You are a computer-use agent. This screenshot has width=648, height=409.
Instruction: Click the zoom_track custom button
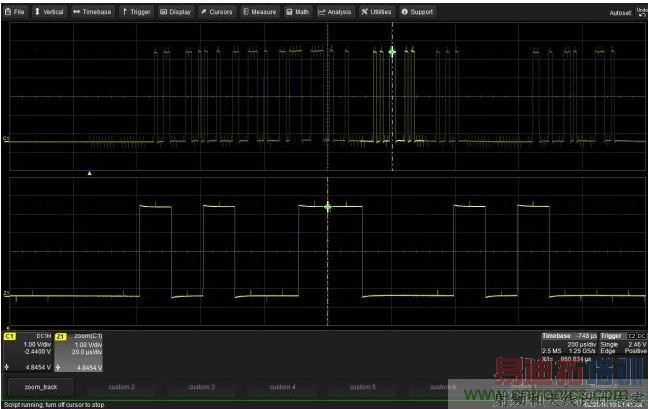click(41, 386)
